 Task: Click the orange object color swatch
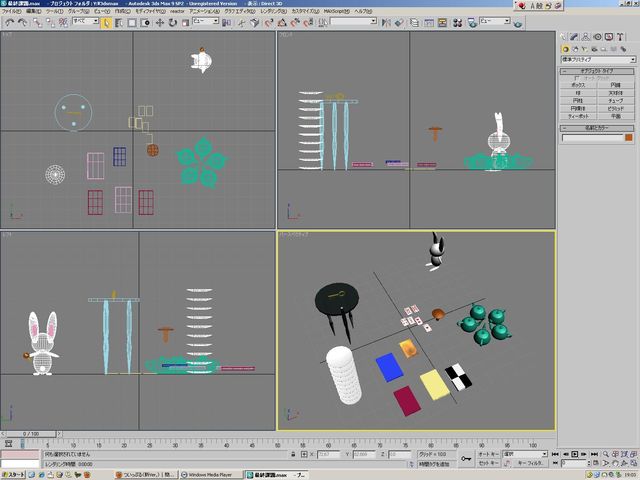pyautogui.click(x=629, y=138)
